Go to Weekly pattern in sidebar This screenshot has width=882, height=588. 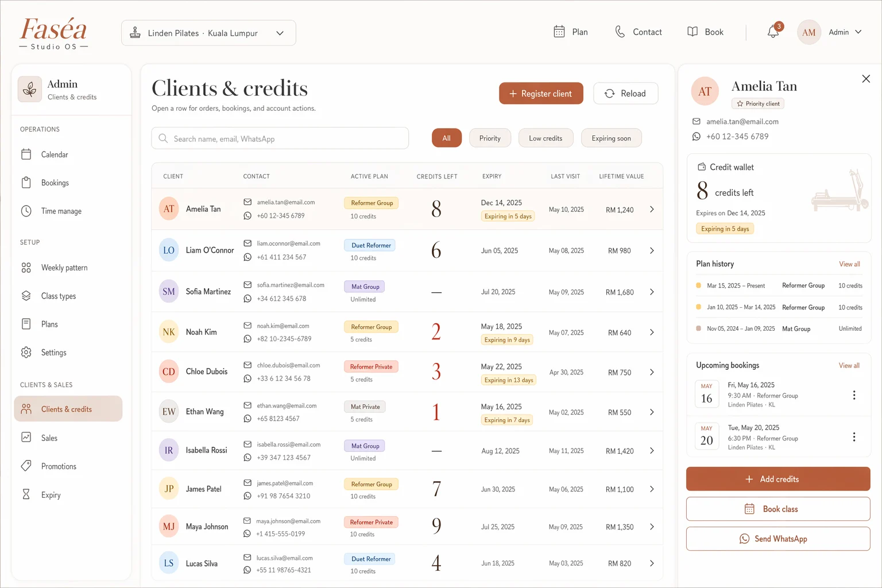pyautogui.click(x=68, y=268)
